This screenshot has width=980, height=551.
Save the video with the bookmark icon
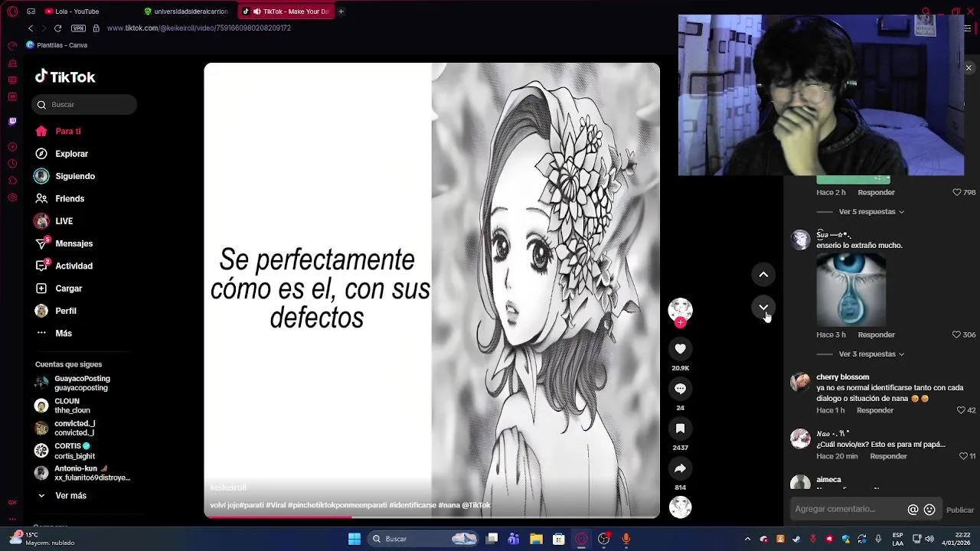point(680,429)
